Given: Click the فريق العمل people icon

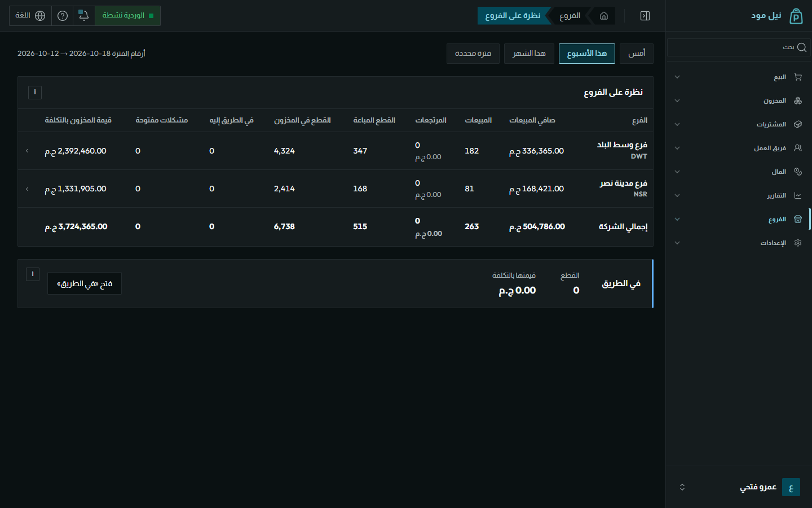Looking at the screenshot, I should [x=798, y=148].
